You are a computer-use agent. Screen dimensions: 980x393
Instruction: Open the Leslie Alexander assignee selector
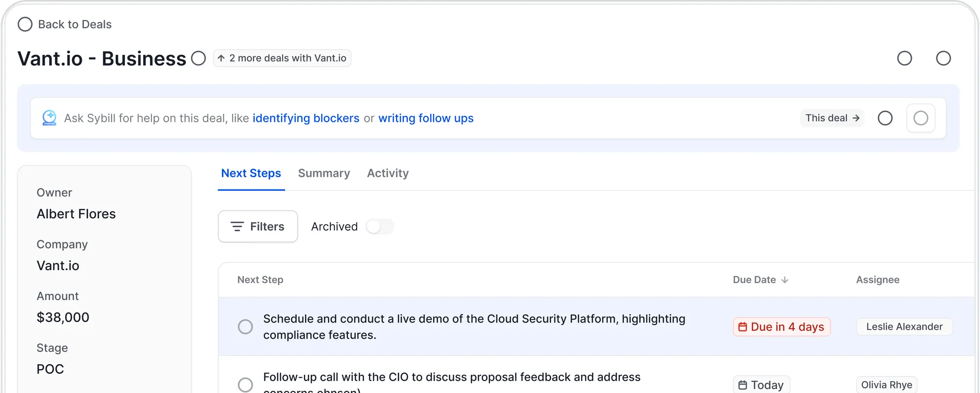pyautogui.click(x=905, y=326)
